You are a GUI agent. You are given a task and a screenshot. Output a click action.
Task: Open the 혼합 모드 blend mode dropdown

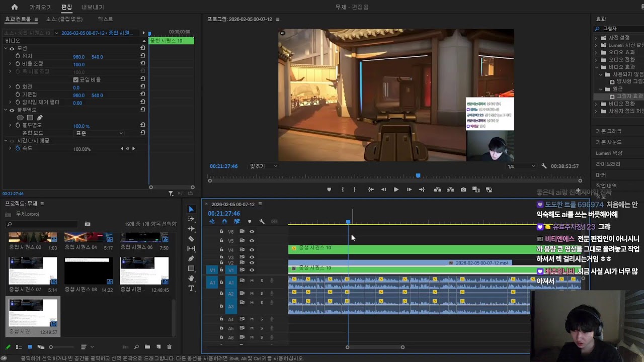click(99, 133)
